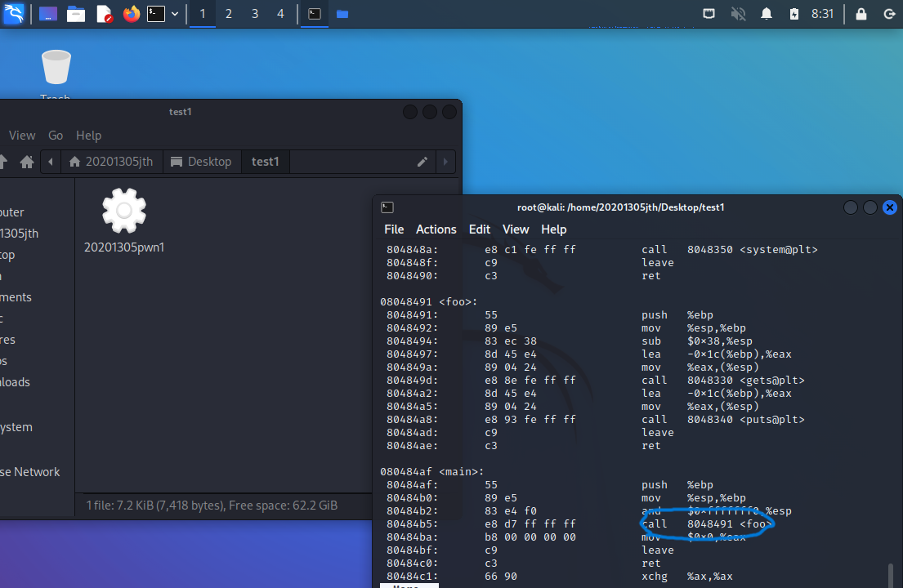
Task: Select Computer in the file manager sidebar
Action: (x=12, y=212)
